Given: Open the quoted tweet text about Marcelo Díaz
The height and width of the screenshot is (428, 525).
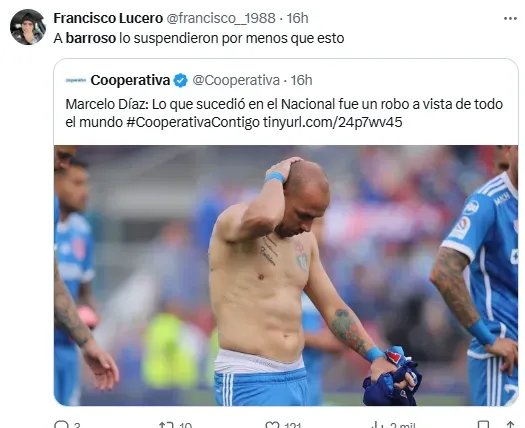Looking at the screenshot, I should pos(284,113).
